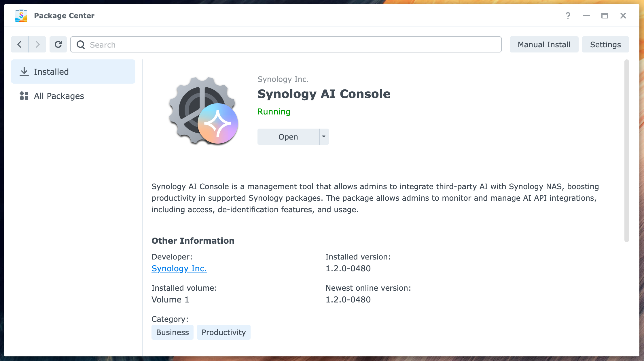The height and width of the screenshot is (361, 644).
Task: Open the Synology Inc. developer link
Action: click(179, 268)
